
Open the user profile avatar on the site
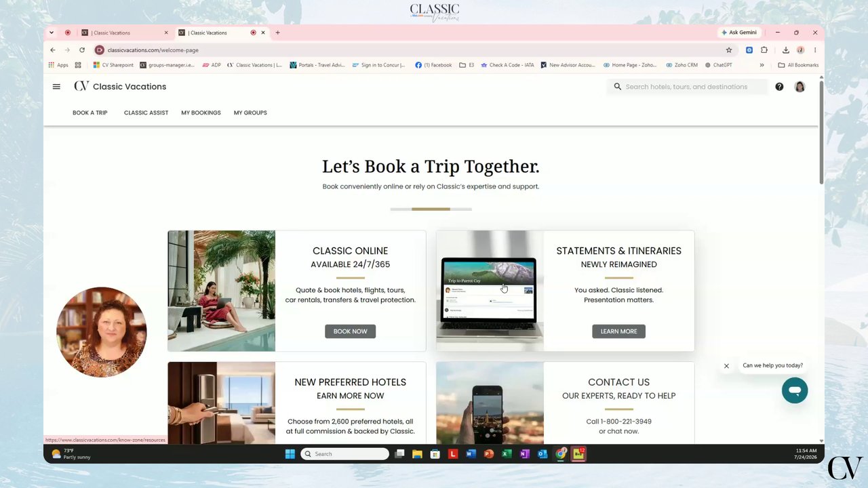coord(800,87)
